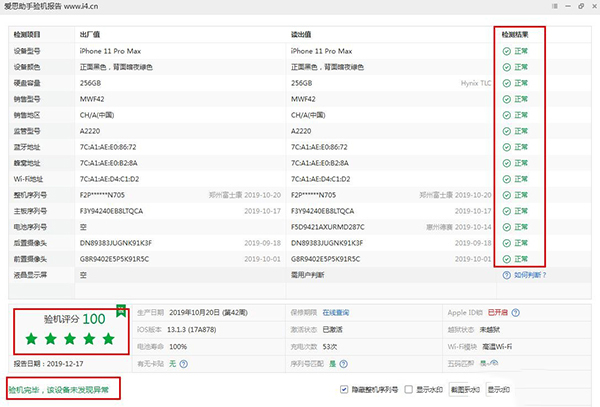Click the 出厂值 column header
Screen dimensions: 600x407
[90, 34]
